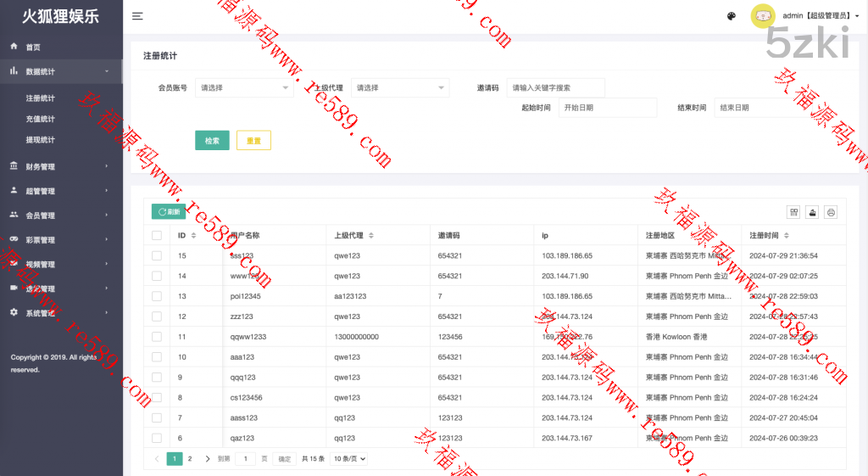Sort the table by the 上级代理 column
The width and height of the screenshot is (868, 476).
coord(371,236)
